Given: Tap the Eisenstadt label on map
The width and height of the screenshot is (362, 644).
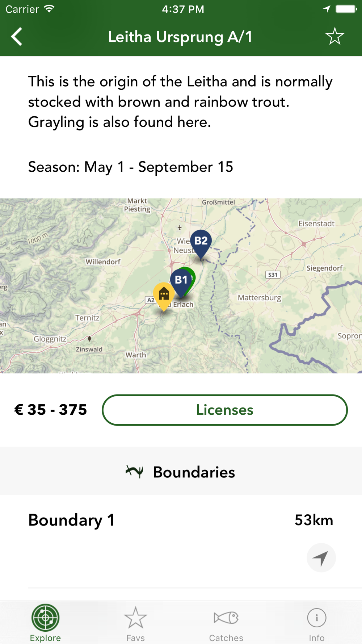Looking at the screenshot, I should 316,223.
